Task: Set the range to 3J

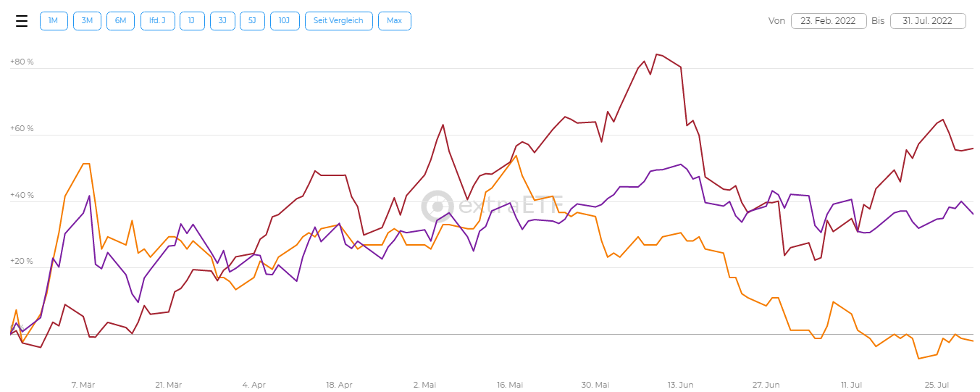Action: click(222, 21)
